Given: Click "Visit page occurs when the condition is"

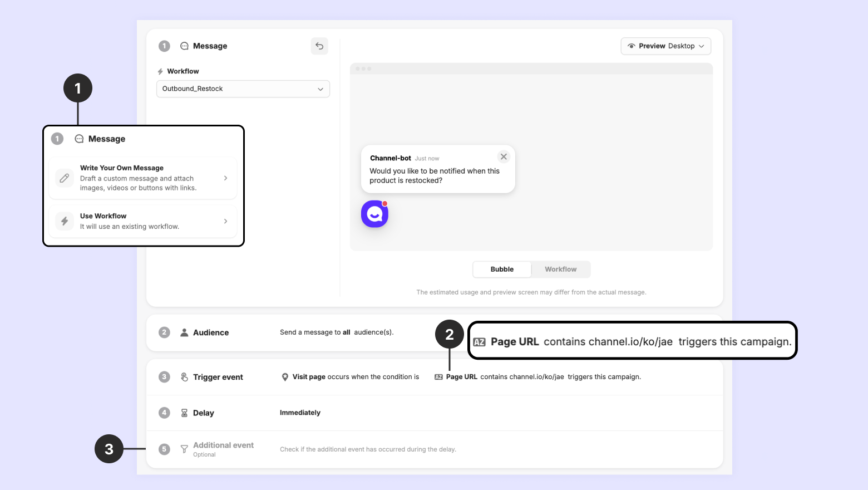Looking at the screenshot, I should click(x=356, y=377).
